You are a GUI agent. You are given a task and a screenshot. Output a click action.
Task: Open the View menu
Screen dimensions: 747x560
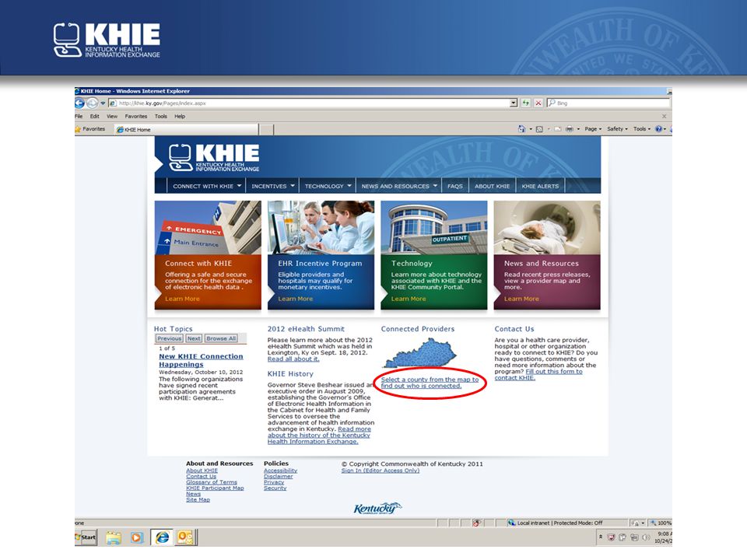[112, 116]
